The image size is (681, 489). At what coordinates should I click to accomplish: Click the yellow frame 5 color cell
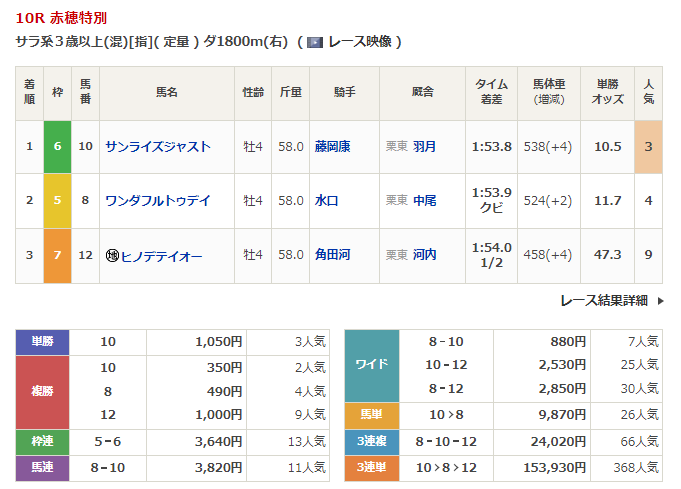pos(58,200)
